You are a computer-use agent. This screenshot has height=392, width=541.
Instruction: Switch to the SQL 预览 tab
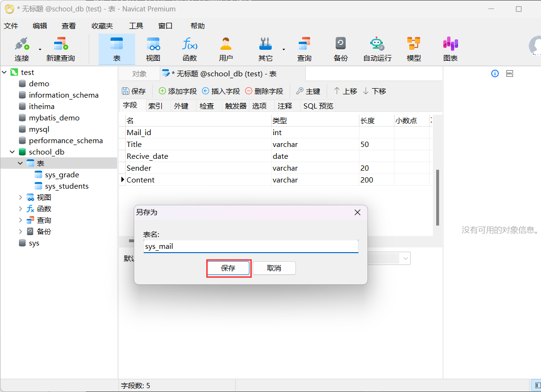(318, 106)
